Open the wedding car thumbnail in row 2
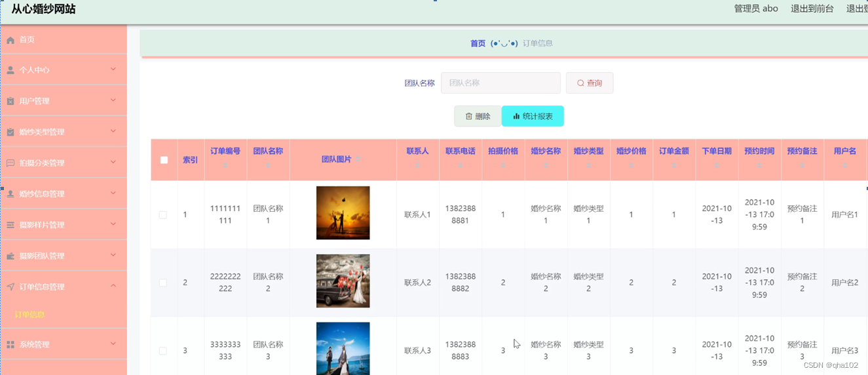The height and width of the screenshot is (375, 868). pos(343,281)
